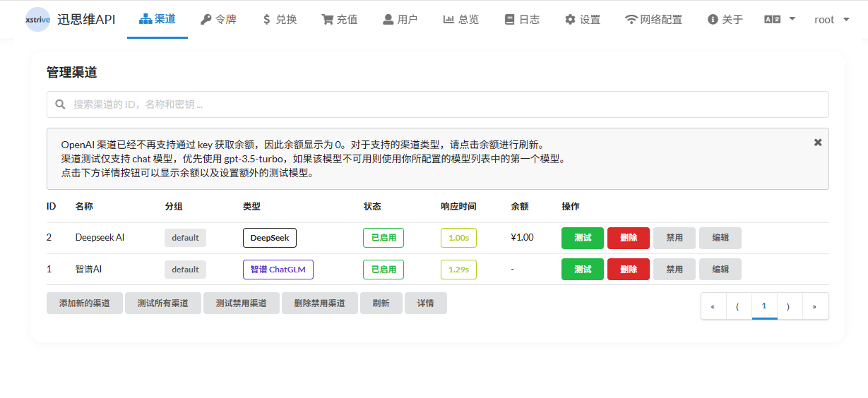The image size is (868, 398).
Task: Go to 兑换 redemption page
Action: (x=279, y=19)
